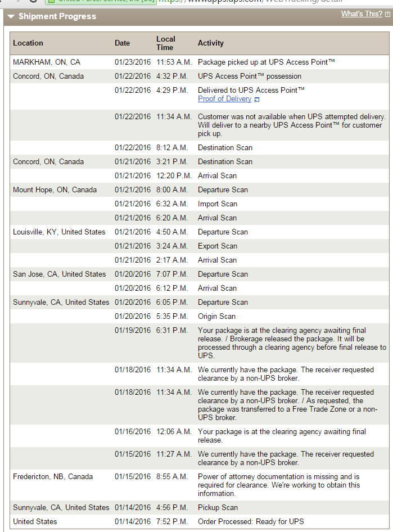Click the Louisville, KY, United States location
393x532 pixels.
(x=59, y=232)
